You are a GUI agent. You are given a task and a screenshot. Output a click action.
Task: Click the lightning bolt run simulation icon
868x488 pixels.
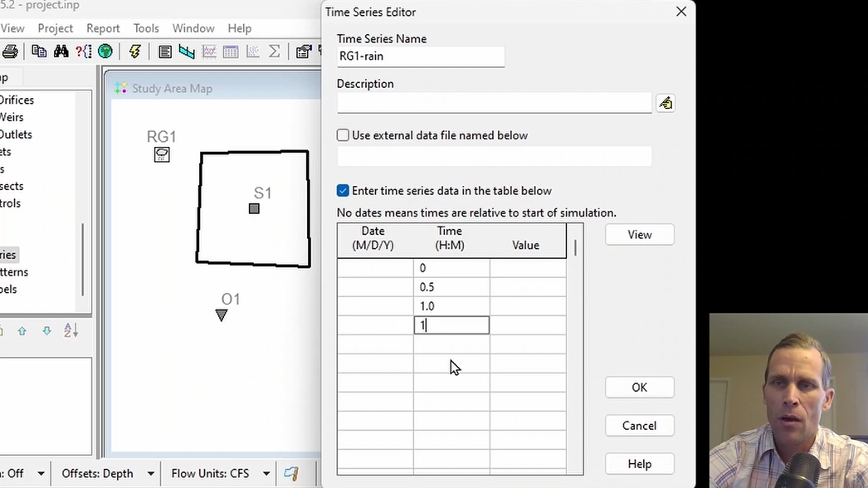tap(134, 51)
